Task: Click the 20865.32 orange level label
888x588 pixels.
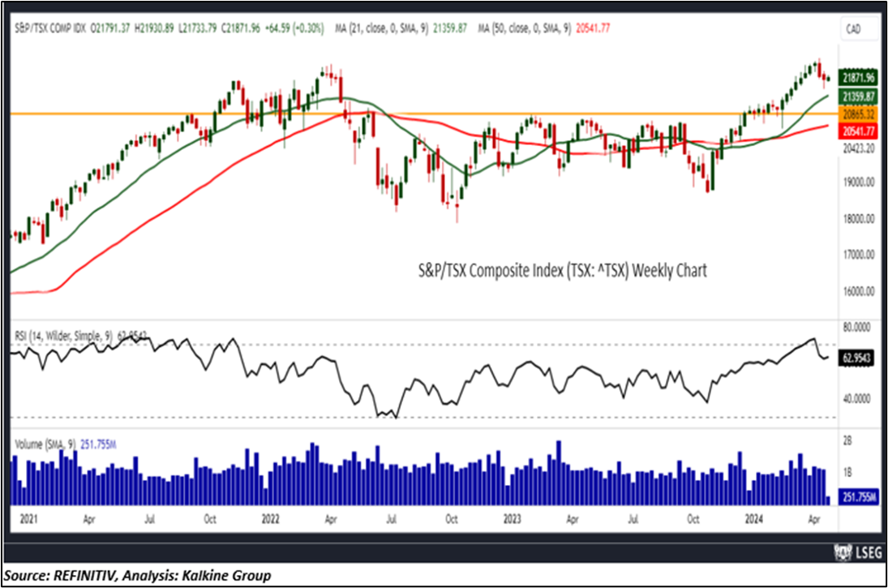Action: click(x=858, y=114)
